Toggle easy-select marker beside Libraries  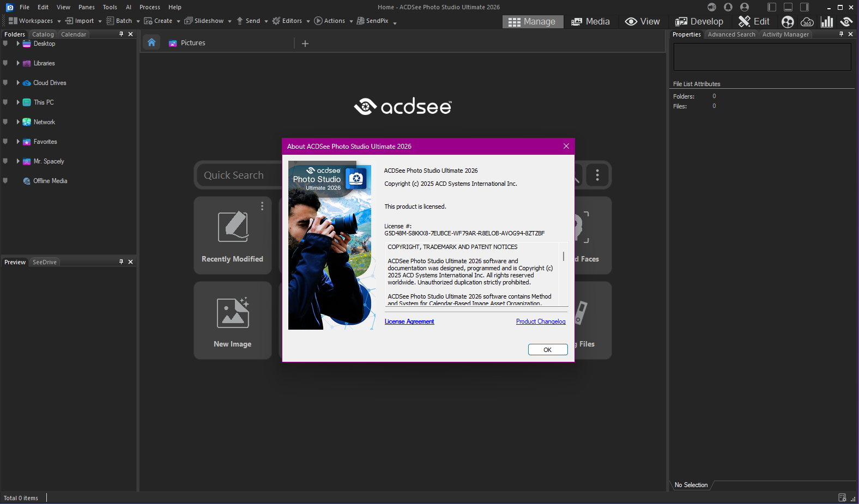pyautogui.click(x=5, y=63)
